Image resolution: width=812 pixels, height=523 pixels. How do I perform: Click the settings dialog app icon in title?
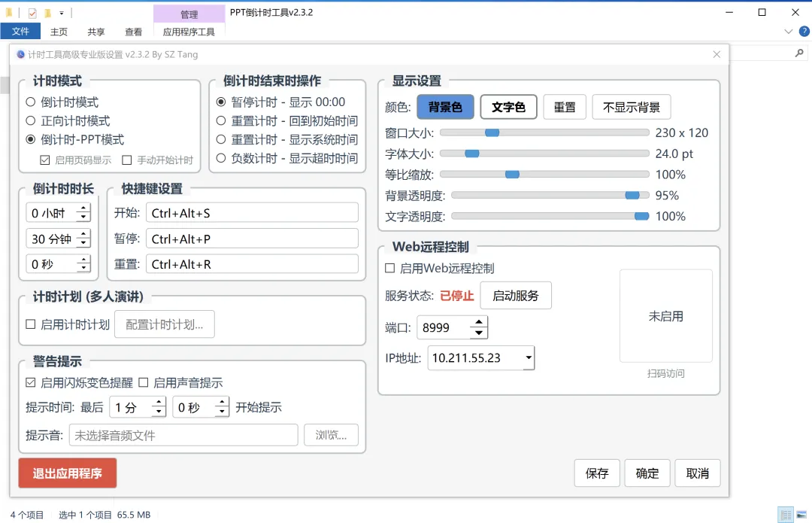[x=21, y=54]
